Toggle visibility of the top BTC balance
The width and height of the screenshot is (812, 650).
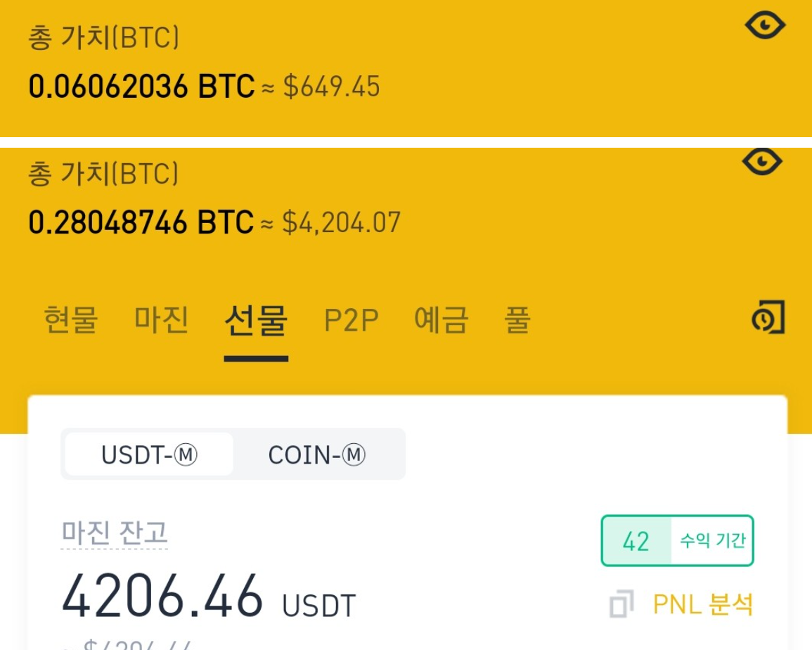coord(765,25)
